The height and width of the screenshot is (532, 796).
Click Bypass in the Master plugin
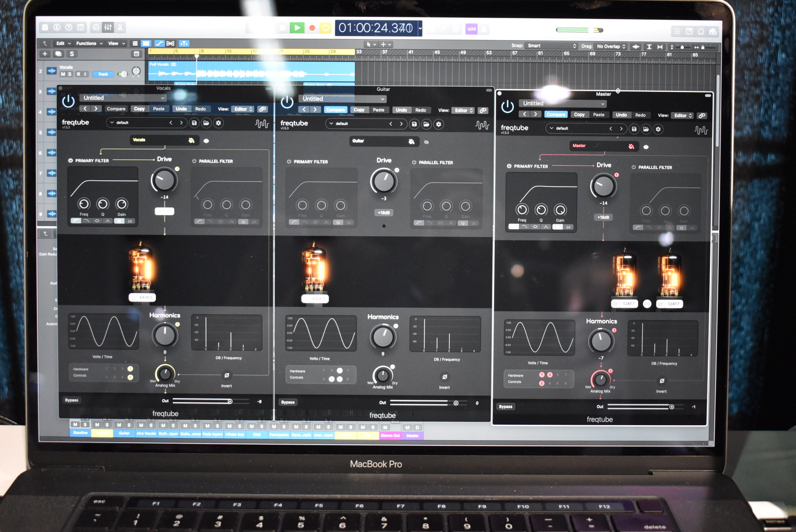(x=506, y=406)
